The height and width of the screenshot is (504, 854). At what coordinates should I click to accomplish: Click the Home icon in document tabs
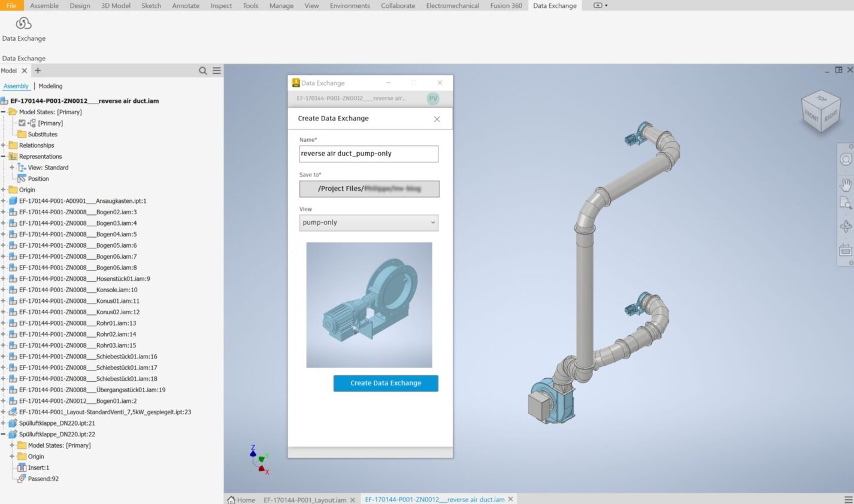pos(231,500)
